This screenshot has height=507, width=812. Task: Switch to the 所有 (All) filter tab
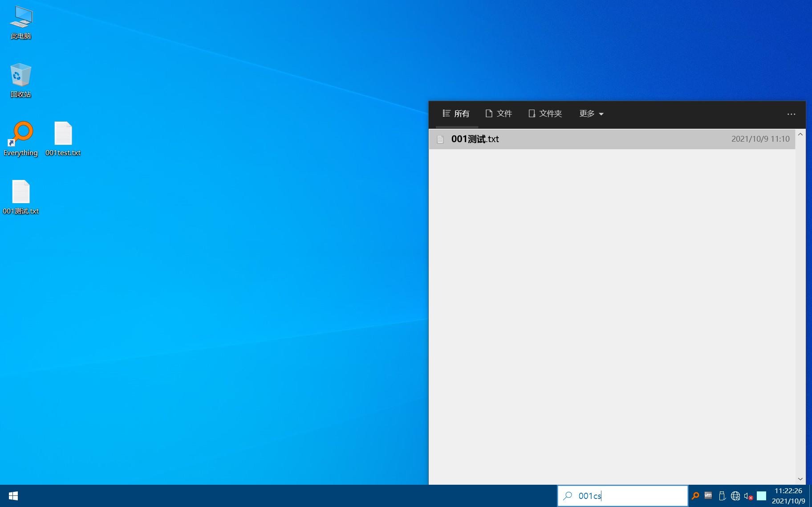pyautogui.click(x=456, y=114)
